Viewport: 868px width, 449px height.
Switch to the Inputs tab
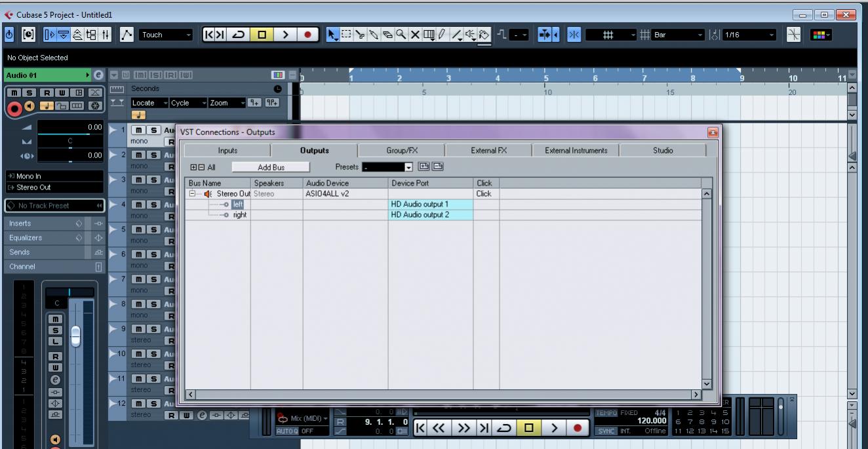point(227,151)
